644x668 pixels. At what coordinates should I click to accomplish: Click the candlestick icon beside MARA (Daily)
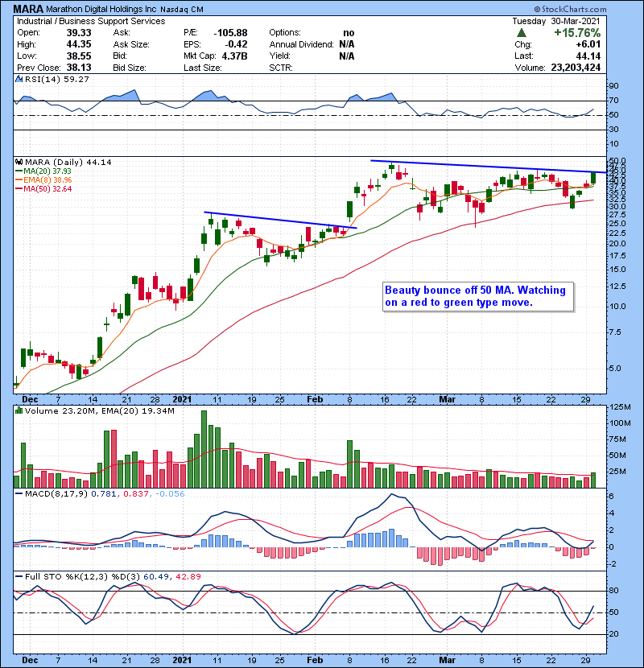pos(19,163)
